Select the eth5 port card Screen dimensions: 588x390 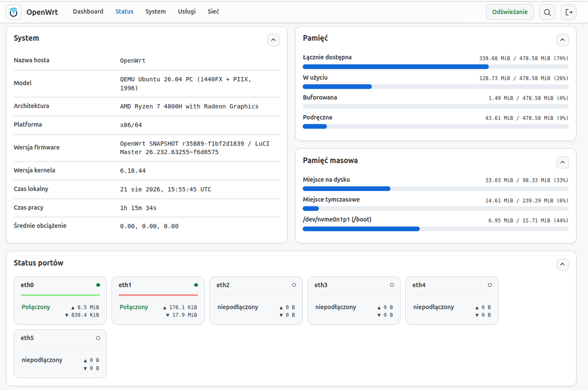coord(60,353)
